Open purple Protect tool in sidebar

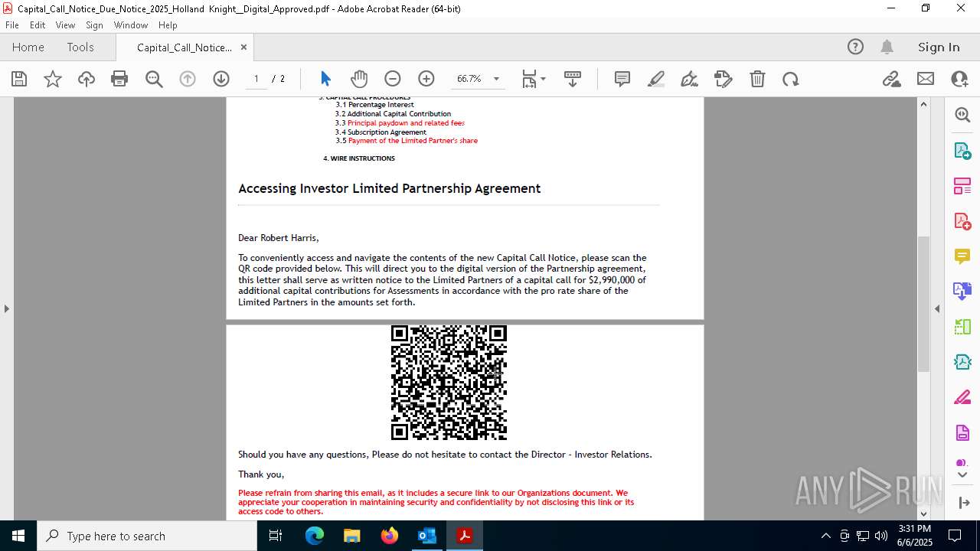962,433
